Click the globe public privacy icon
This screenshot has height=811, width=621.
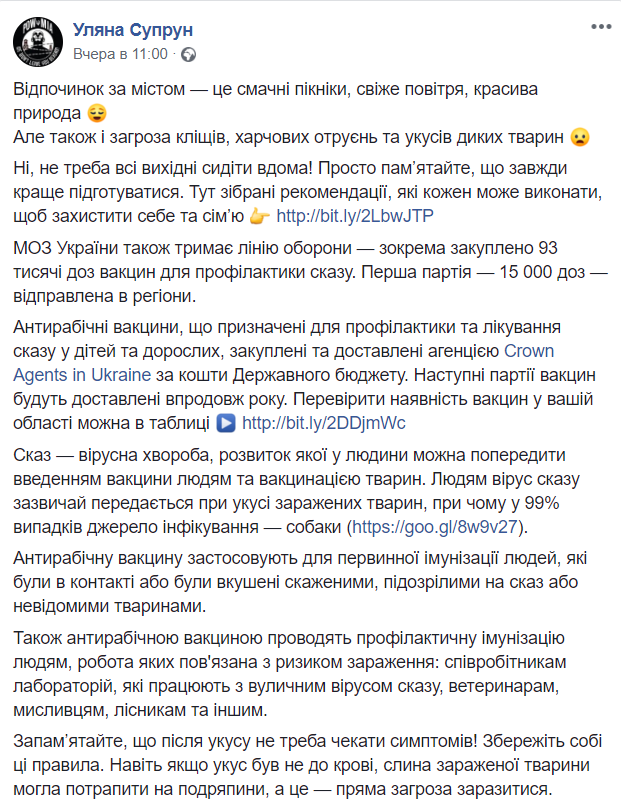click(188, 53)
